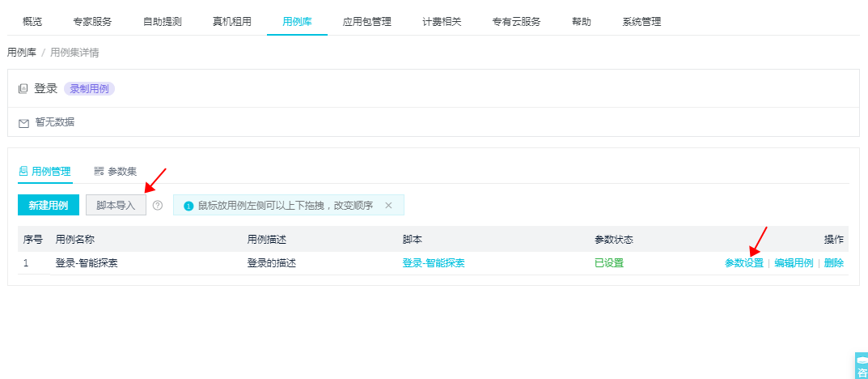Open the 概览 navigation tab
This screenshot has height=379, width=868.
(x=32, y=22)
